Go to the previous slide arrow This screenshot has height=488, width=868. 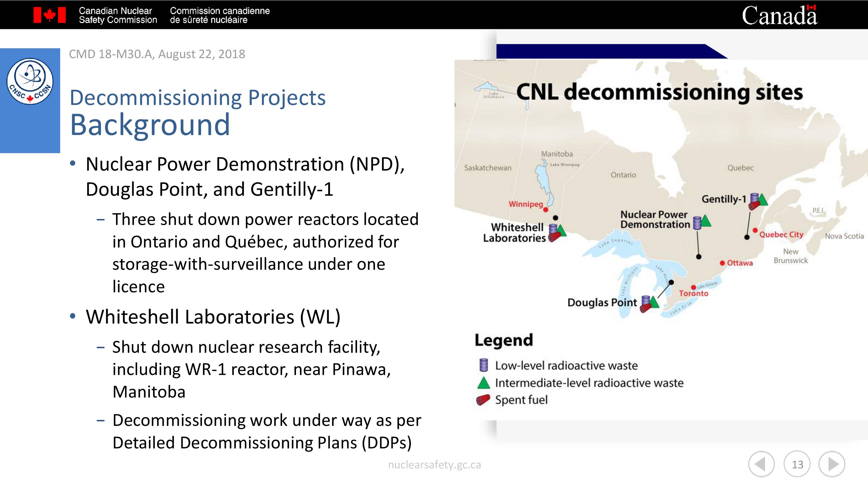761,464
